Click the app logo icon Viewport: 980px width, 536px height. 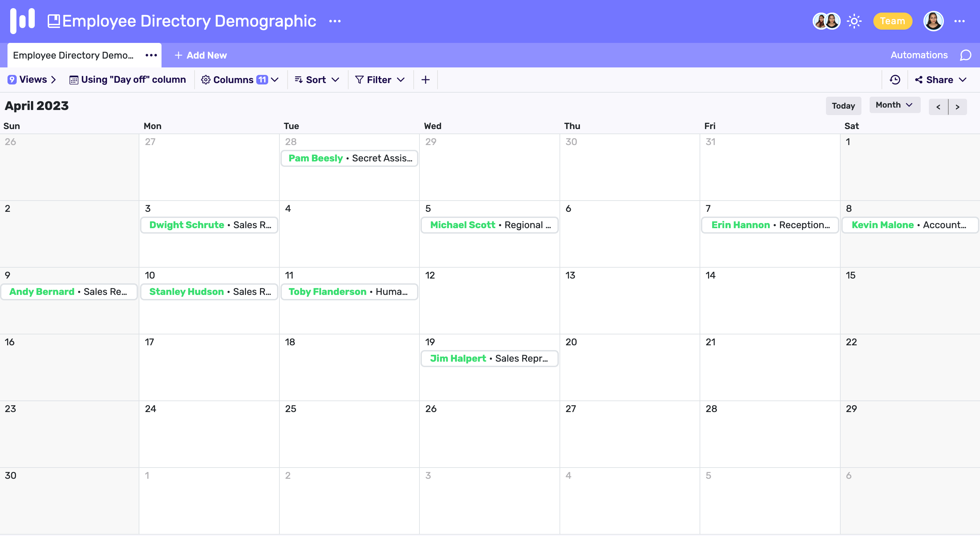[22, 20]
